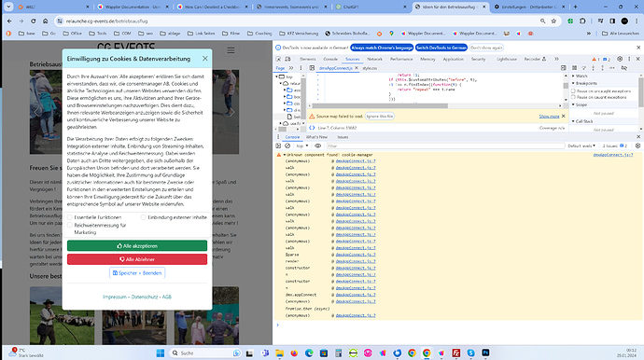Deactivate breakpoints icon in the debugger toolbar
The height and width of the screenshot is (360, 644).
coord(623,68)
